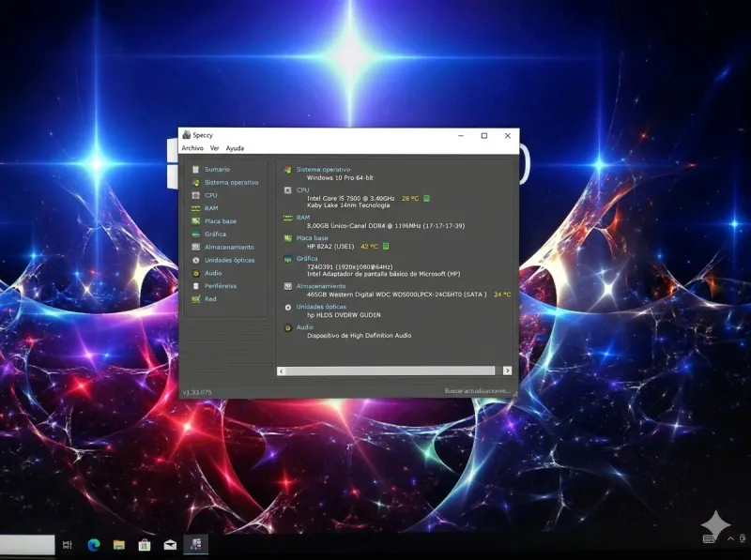Click the RAM icon in summary panel

(287, 218)
